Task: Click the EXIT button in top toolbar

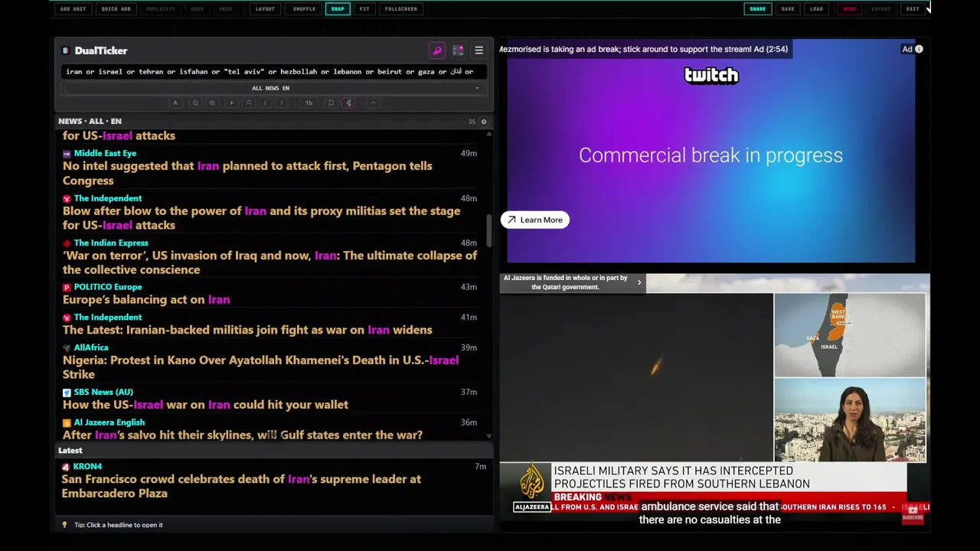Action: tap(913, 9)
